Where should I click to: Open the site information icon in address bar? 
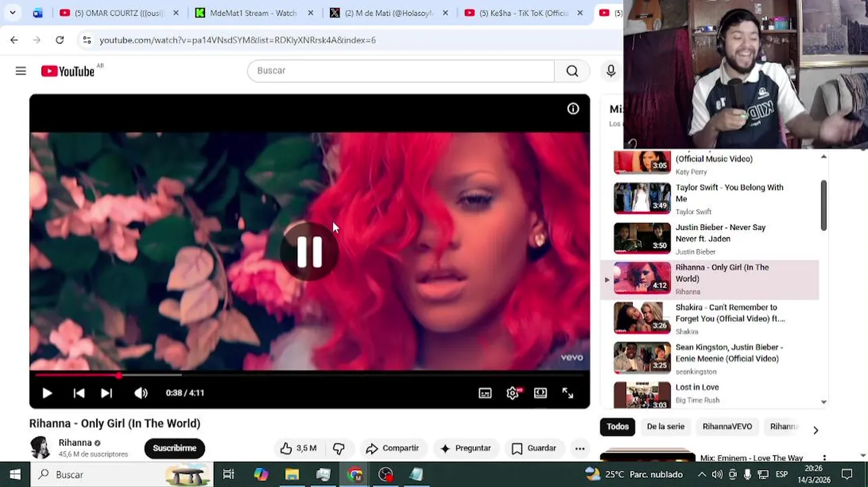click(87, 40)
